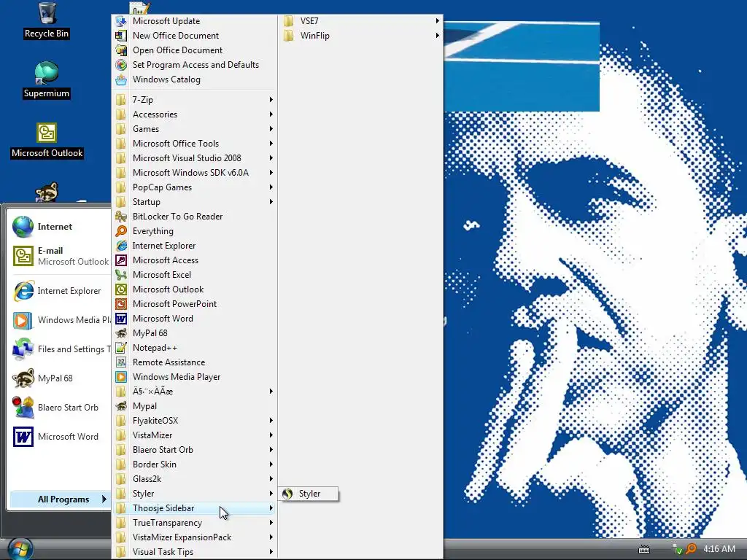
Task: Launch Microsoft Excel
Action: (x=194, y=275)
